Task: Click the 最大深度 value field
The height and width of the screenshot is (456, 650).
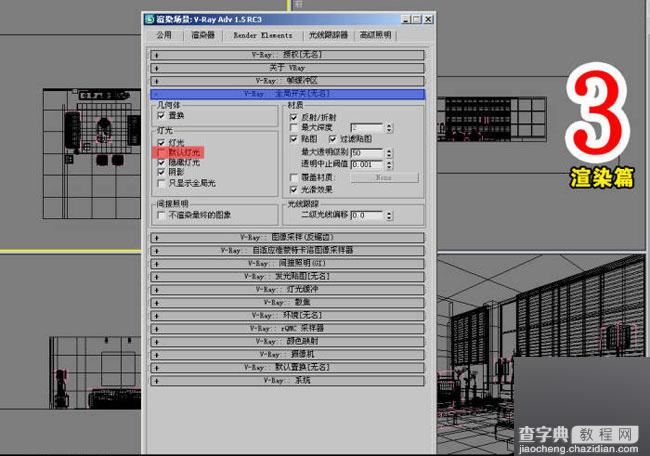Action: [367, 128]
